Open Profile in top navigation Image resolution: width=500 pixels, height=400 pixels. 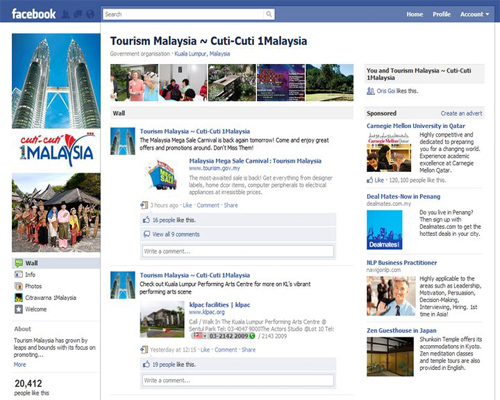pyautogui.click(x=442, y=14)
